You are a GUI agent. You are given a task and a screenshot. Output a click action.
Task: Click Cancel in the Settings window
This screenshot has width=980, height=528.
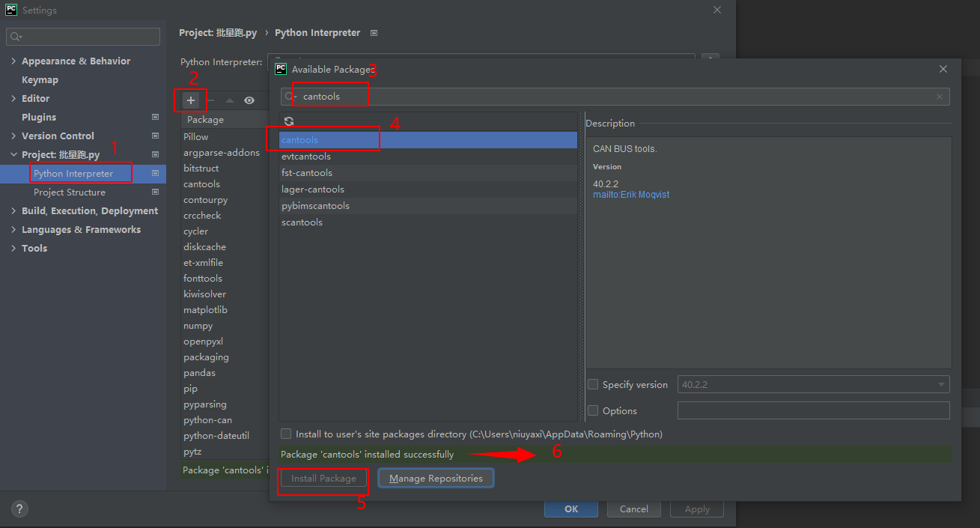(634, 509)
